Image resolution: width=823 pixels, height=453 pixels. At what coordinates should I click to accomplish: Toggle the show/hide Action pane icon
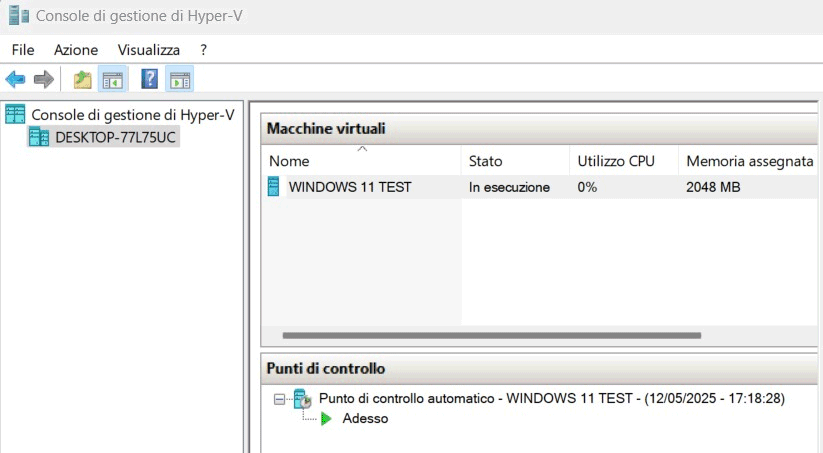[x=180, y=79]
